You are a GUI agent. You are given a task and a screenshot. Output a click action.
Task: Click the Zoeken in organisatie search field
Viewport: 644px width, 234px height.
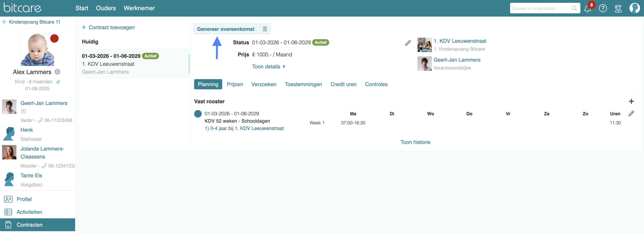[540, 8]
